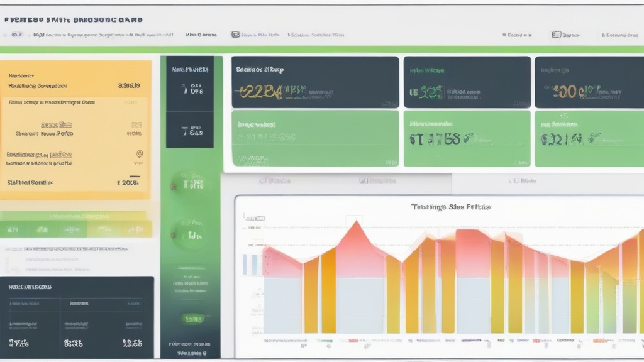Click the @ icon in the yellow panel
The height and width of the screenshot is (362, 644).
point(140,153)
